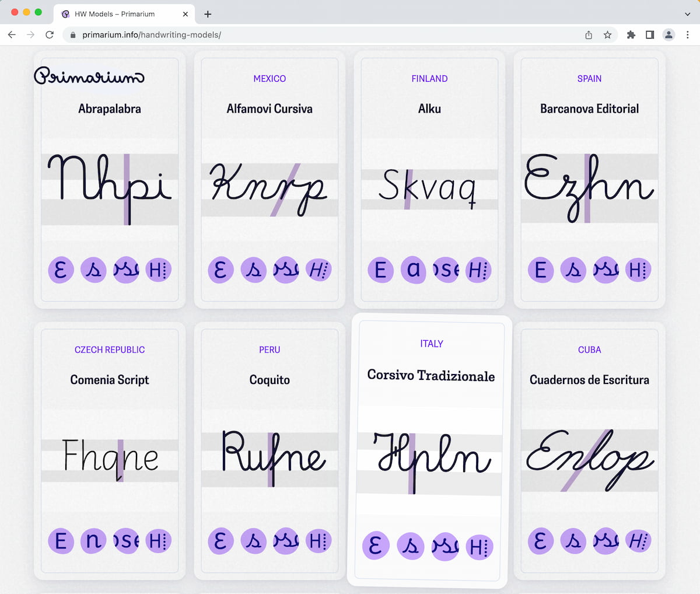Select the joined-letters icon under Alfamovi Cursiva
The width and height of the screenshot is (700, 594).
click(286, 270)
